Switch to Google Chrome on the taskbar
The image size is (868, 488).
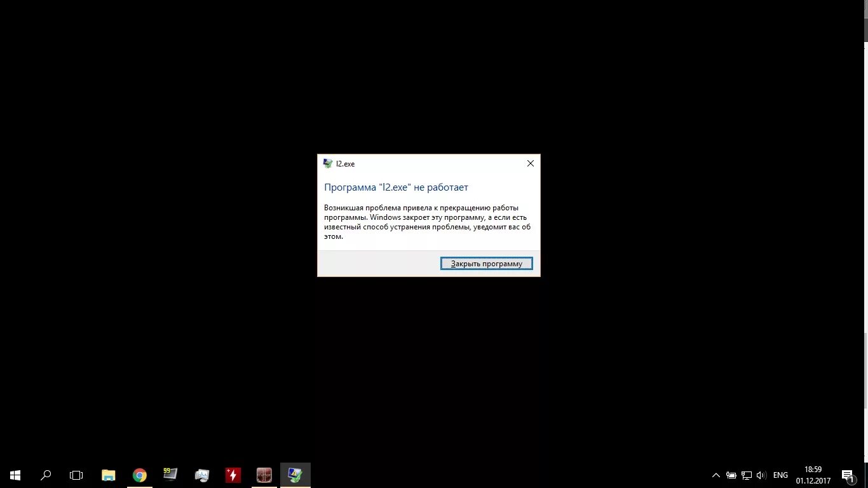140,475
